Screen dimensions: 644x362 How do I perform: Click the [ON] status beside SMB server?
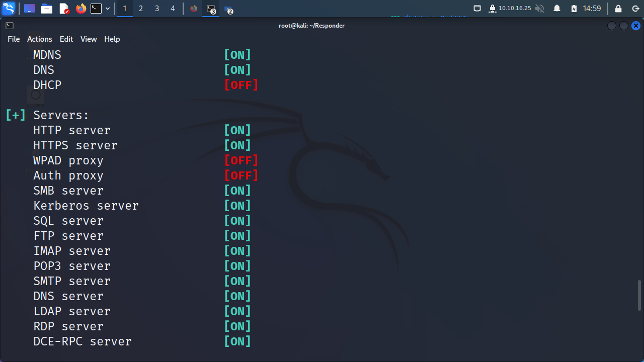point(237,191)
